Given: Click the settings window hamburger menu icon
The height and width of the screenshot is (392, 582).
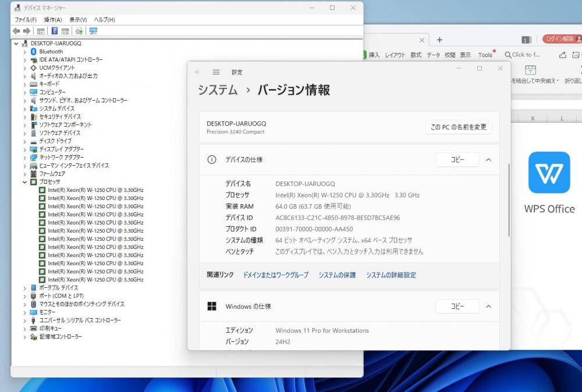Looking at the screenshot, I should click(216, 72).
